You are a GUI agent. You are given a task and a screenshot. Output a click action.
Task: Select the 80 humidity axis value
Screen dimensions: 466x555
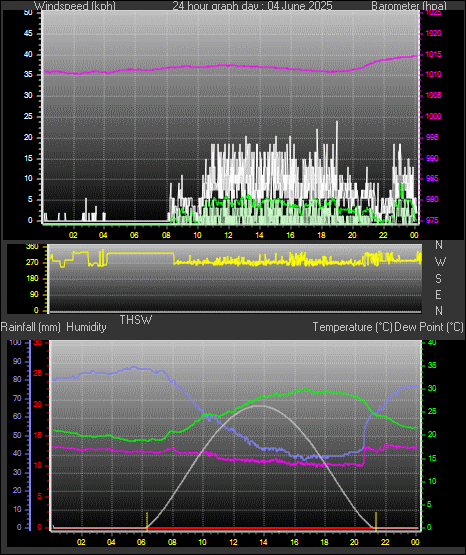click(x=17, y=379)
